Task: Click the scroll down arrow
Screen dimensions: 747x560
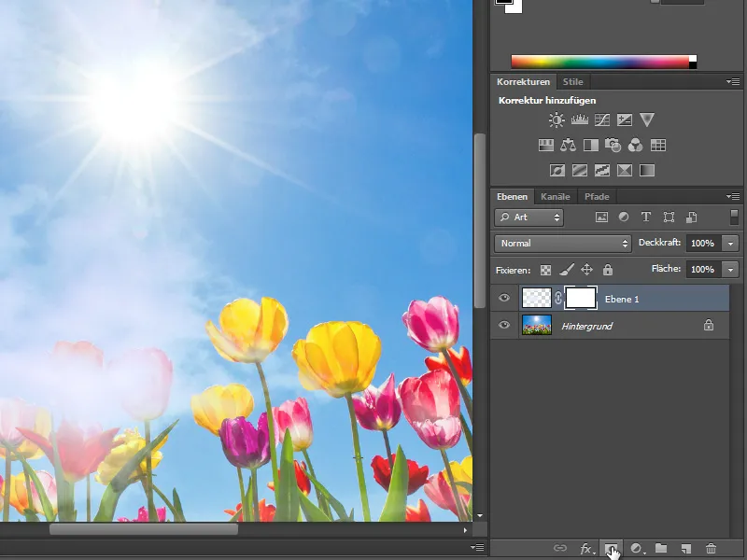Action: (480, 515)
